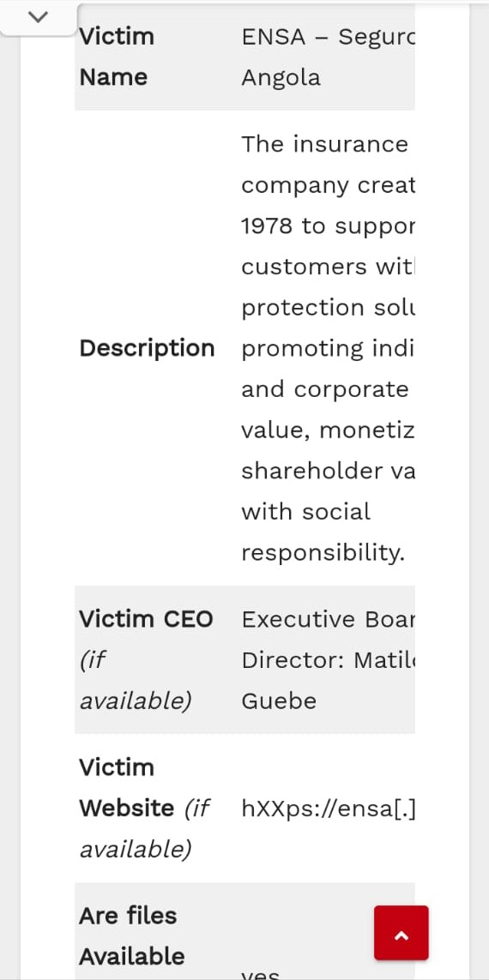Select the "Victim Name" row label

pos(117,57)
